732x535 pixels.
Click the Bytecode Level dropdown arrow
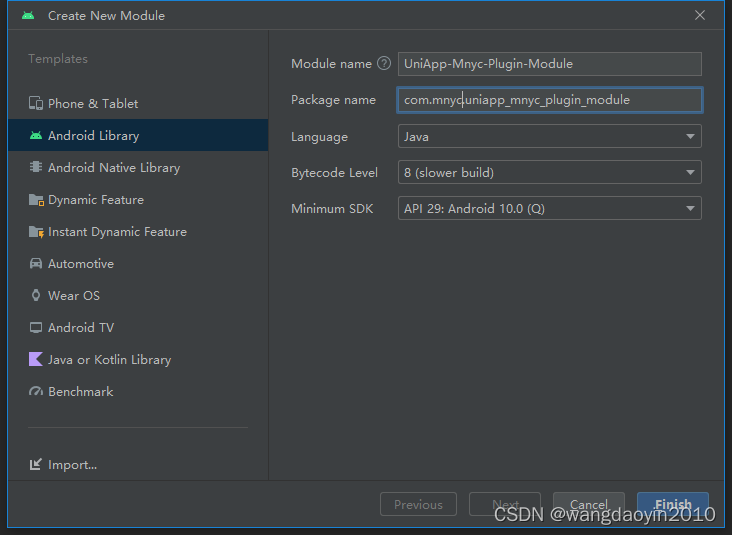click(x=690, y=172)
